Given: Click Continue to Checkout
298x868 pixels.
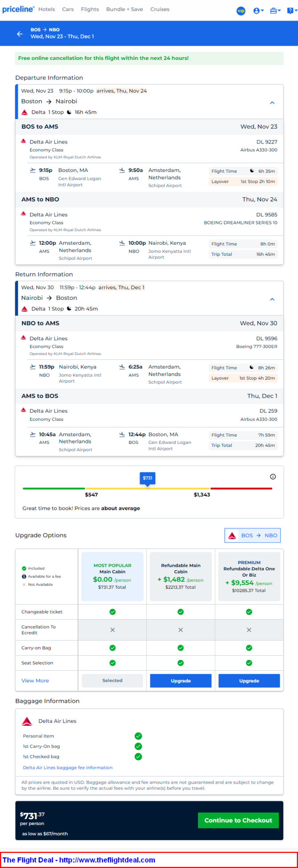Looking at the screenshot, I should coord(238,820).
